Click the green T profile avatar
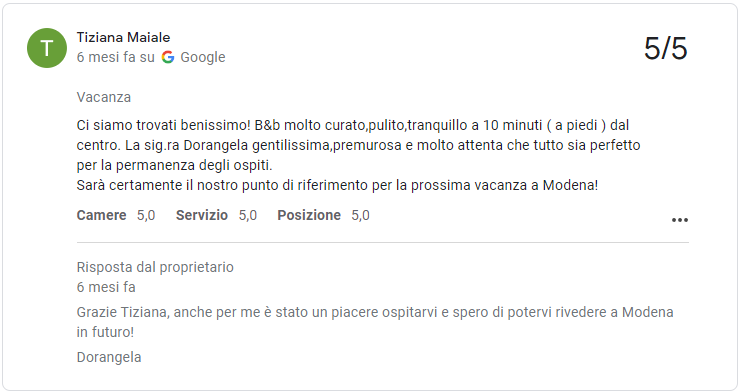The image size is (738, 392). coord(47,48)
